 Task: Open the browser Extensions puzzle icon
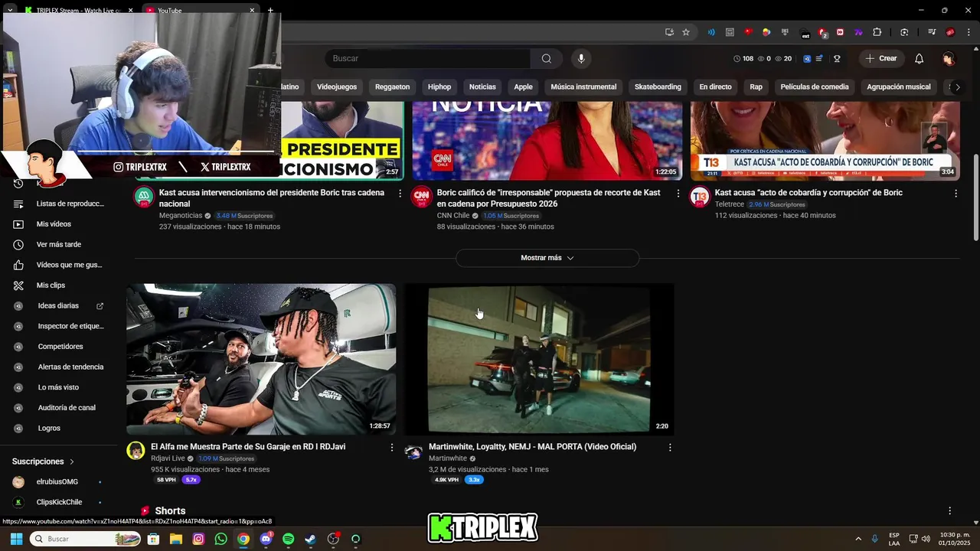(877, 32)
